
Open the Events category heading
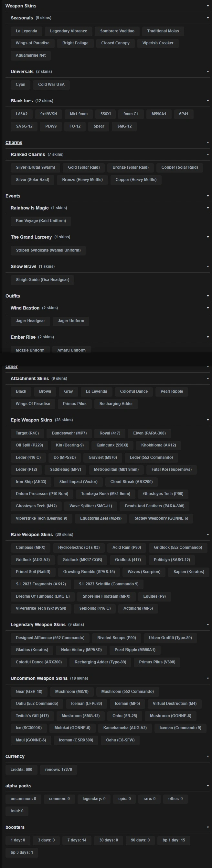(x=13, y=196)
